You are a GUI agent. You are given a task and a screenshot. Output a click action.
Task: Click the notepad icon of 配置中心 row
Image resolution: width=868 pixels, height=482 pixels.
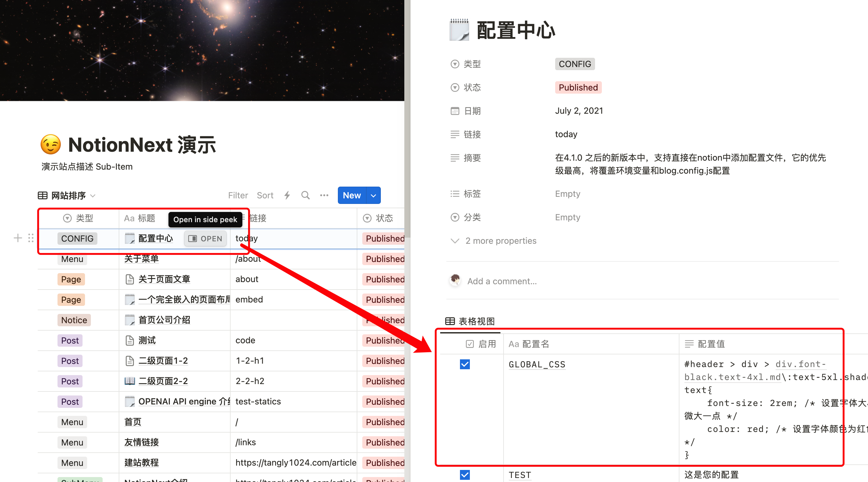pyautogui.click(x=130, y=238)
